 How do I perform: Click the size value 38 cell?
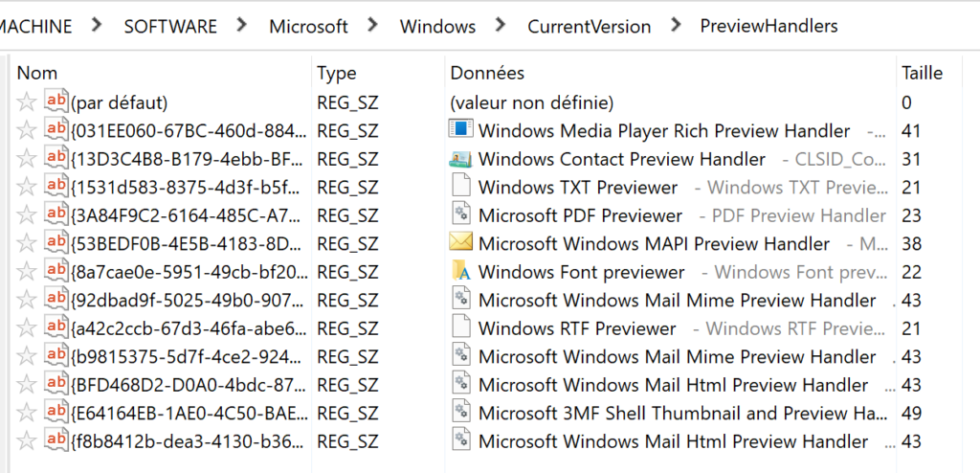(911, 243)
